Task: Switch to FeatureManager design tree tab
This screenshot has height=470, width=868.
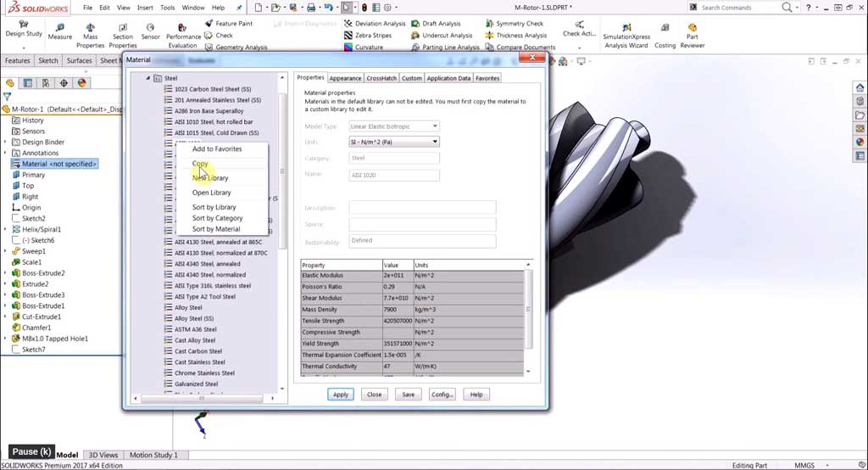Action: (x=10, y=83)
